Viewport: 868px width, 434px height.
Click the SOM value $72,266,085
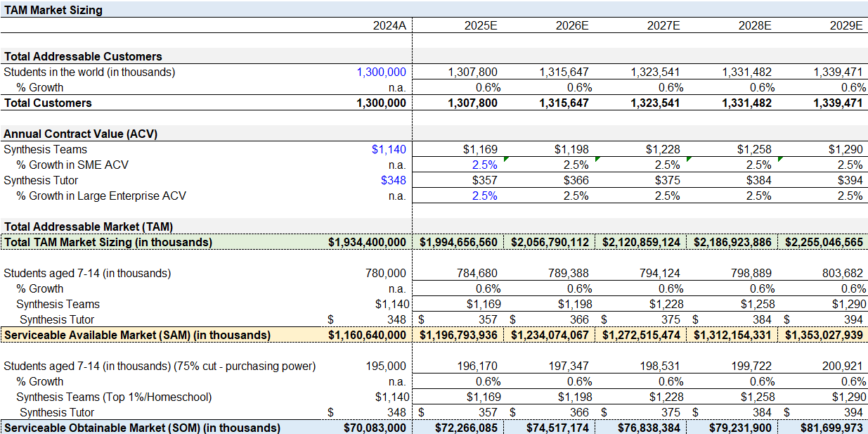[x=467, y=428]
